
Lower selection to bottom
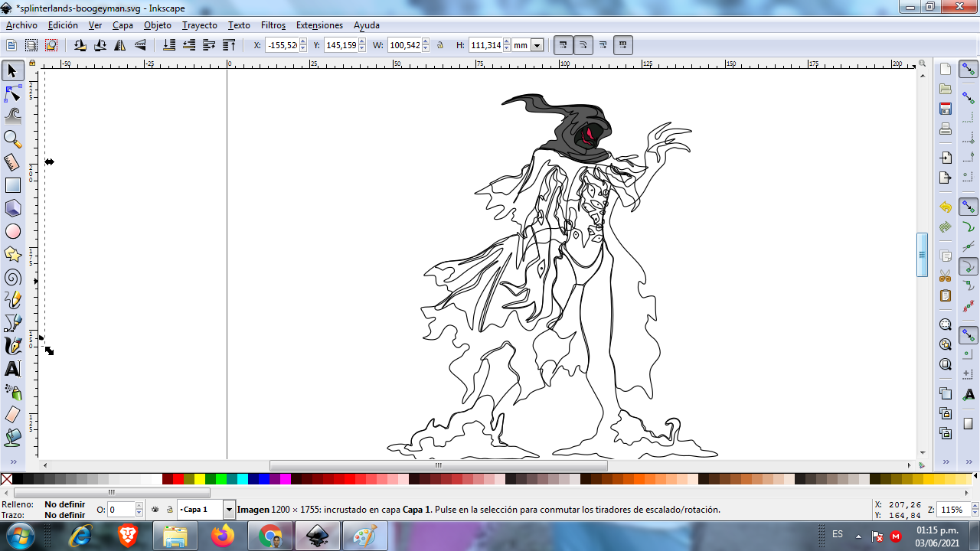[x=169, y=45]
